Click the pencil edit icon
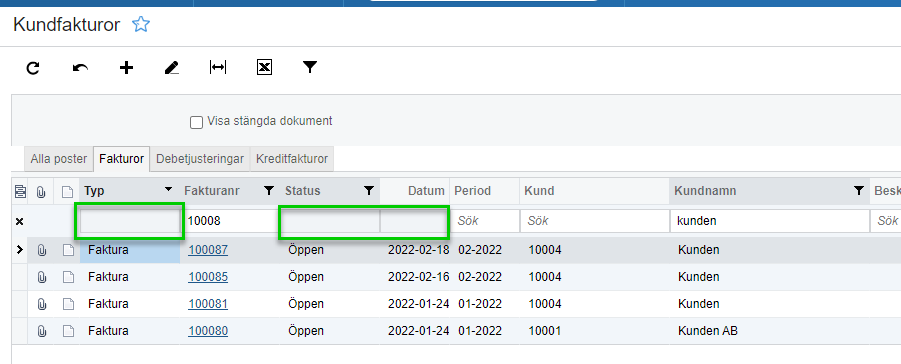 172,68
